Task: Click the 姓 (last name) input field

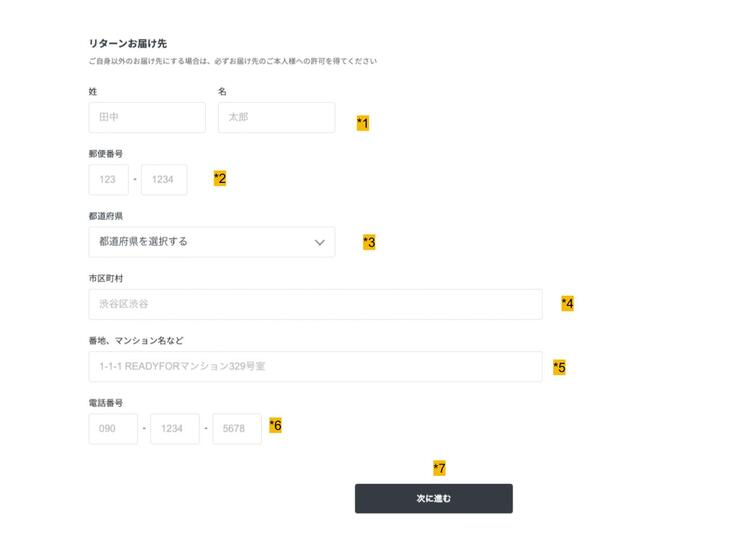Action: (147, 118)
